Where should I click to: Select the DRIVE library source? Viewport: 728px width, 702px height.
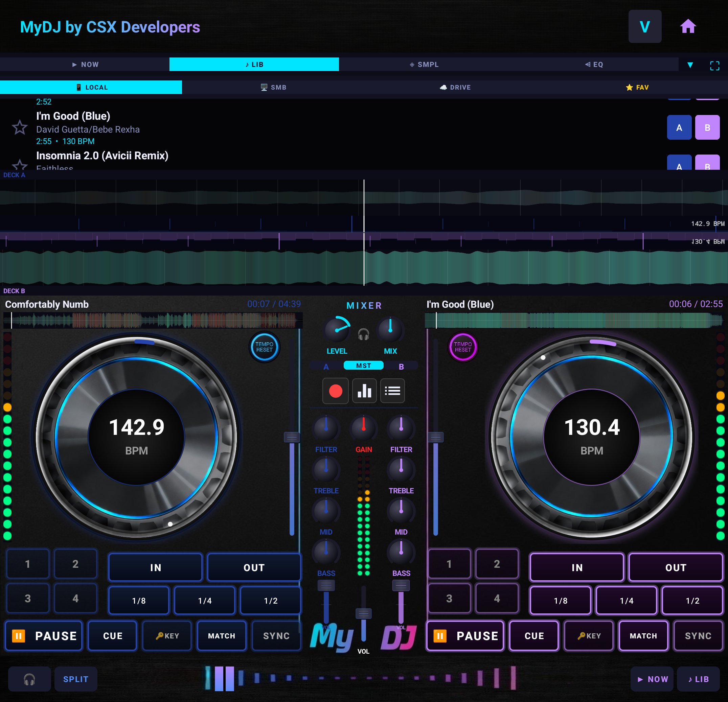pos(455,87)
